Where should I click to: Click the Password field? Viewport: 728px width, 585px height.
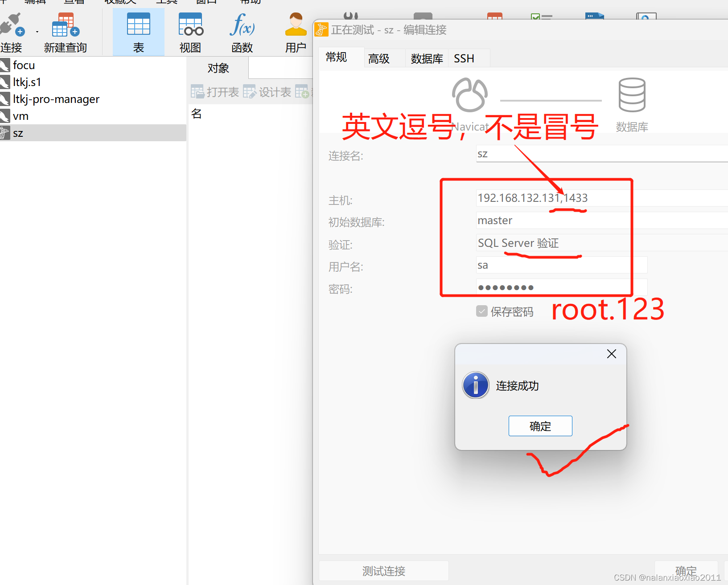point(562,287)
